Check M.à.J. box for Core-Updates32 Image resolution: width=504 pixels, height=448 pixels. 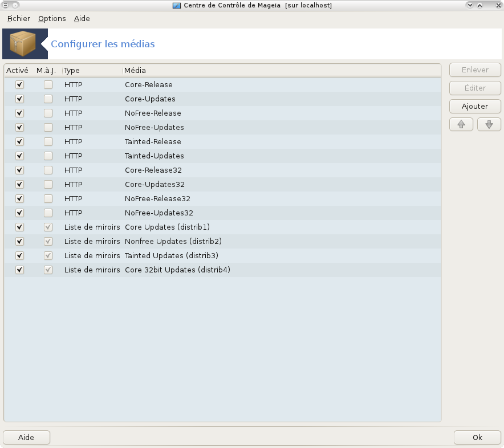click(x=48, y=184)
